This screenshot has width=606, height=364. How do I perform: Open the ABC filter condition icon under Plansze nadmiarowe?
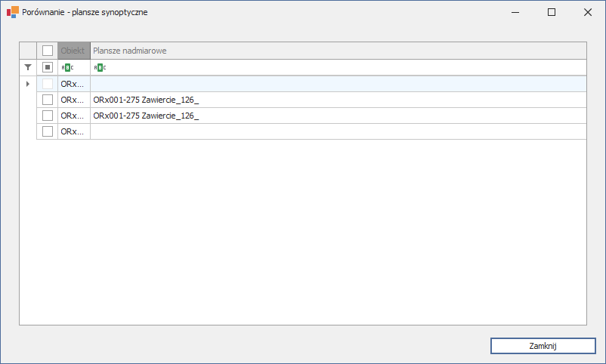(x=100, y=68)
